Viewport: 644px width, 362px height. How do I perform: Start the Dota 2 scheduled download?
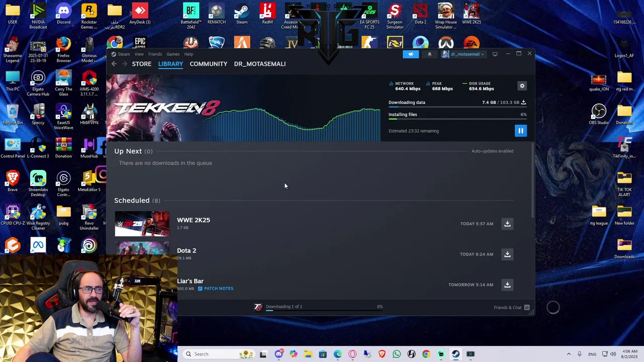[507, 254]
